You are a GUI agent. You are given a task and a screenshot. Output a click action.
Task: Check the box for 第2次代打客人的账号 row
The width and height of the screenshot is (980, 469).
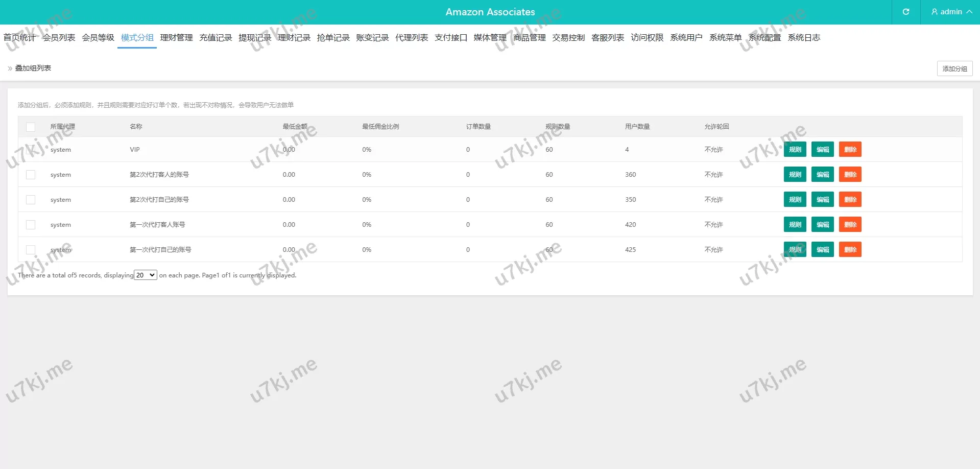point(31,175)
